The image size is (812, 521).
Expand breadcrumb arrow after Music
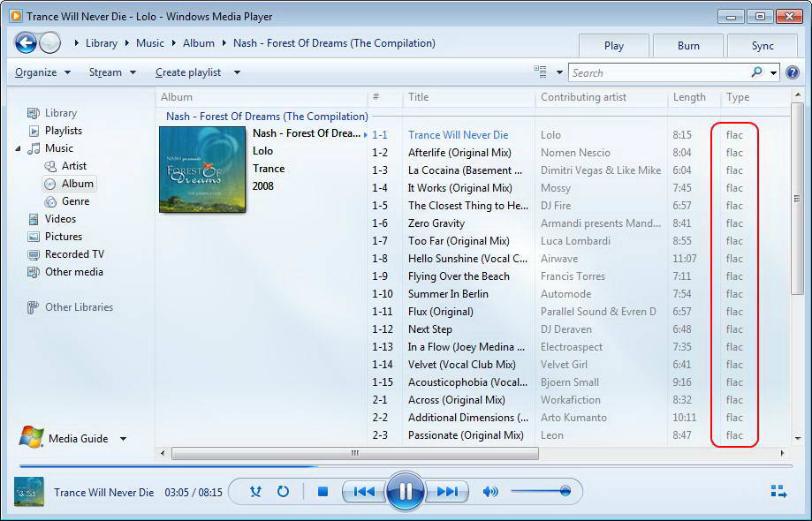point(173,43)
